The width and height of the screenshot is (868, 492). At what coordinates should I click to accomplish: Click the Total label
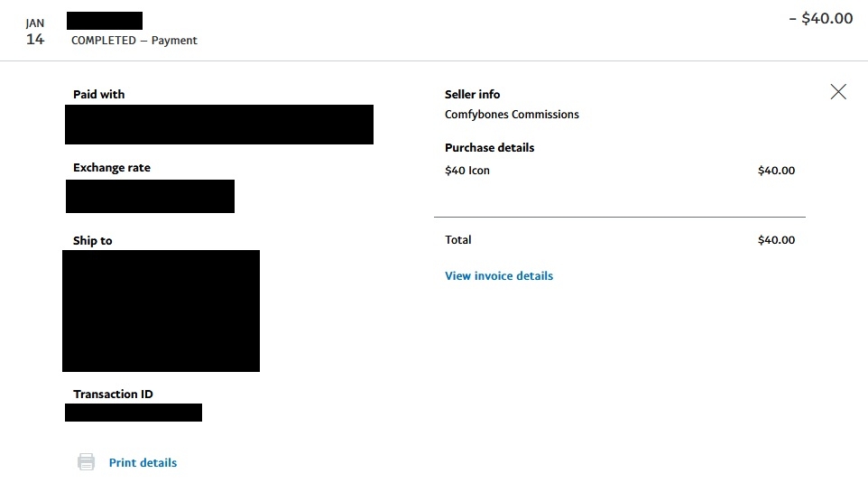[457, 240]
